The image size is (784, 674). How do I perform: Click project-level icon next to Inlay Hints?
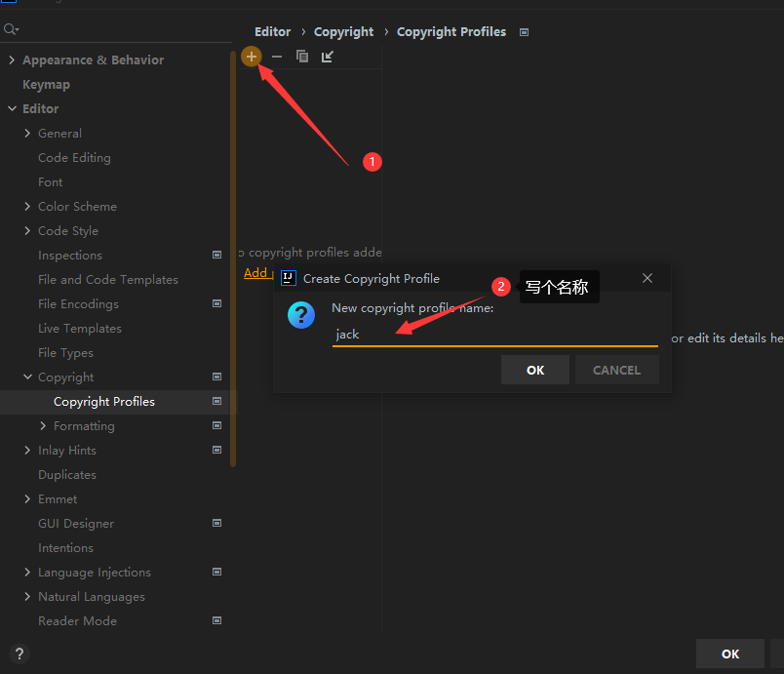[x=217, y=450]
